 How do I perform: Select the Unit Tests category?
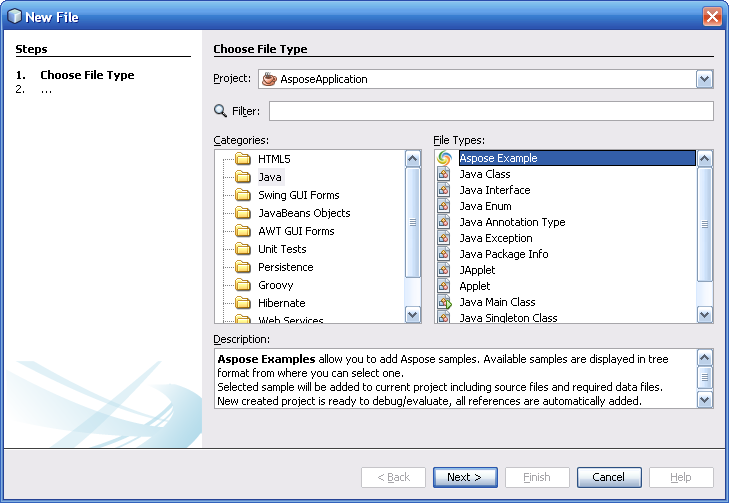click(x=282, y=249)
